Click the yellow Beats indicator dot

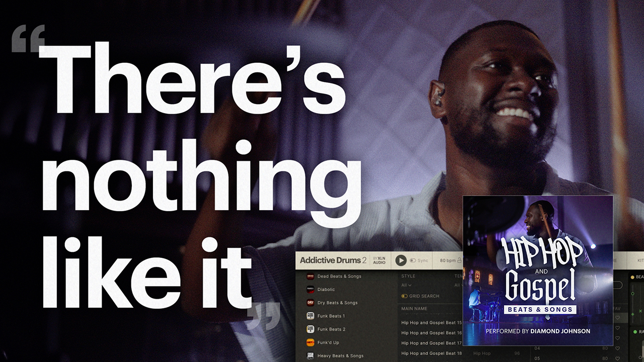click(632, 277)
